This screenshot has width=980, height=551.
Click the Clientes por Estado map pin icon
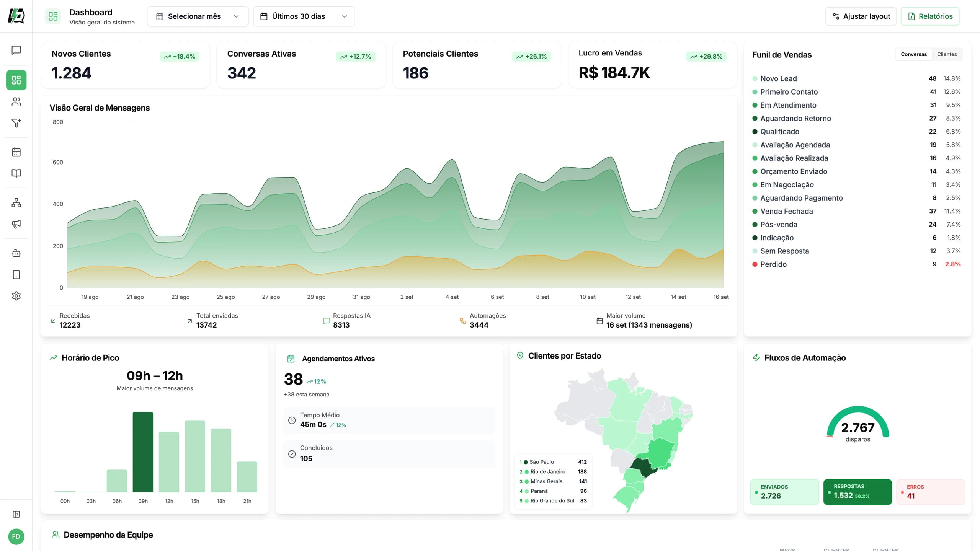(x=520, y=355)
